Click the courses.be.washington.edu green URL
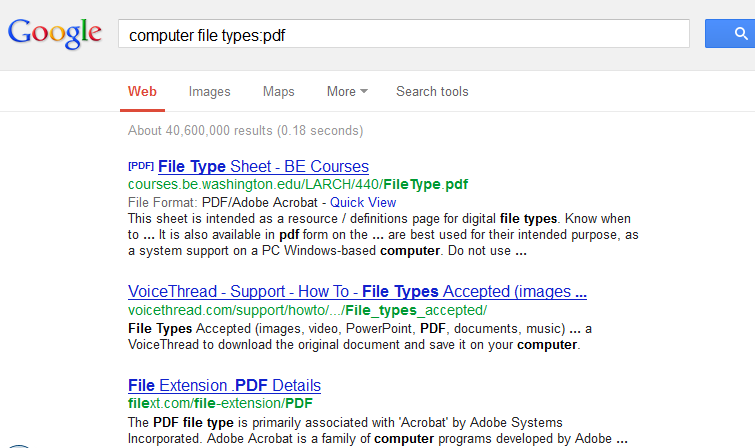Image resolution: width=755 pixels, height=448 pixels. [298, 184]
